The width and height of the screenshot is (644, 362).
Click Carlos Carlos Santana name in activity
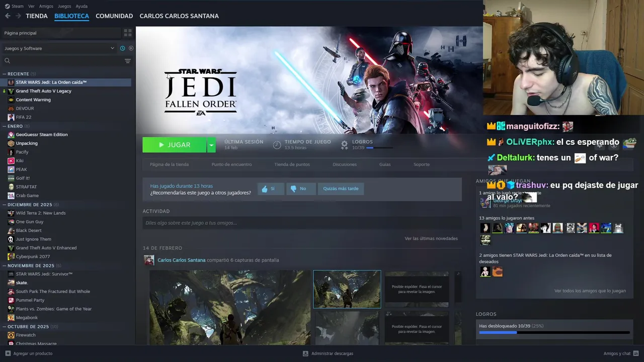(182, 260)
